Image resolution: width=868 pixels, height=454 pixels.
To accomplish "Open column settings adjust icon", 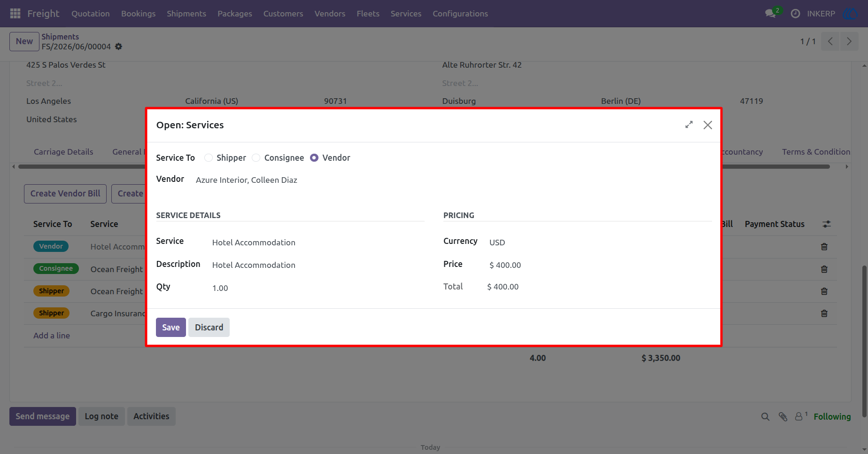I will click(x=827, y=224).
